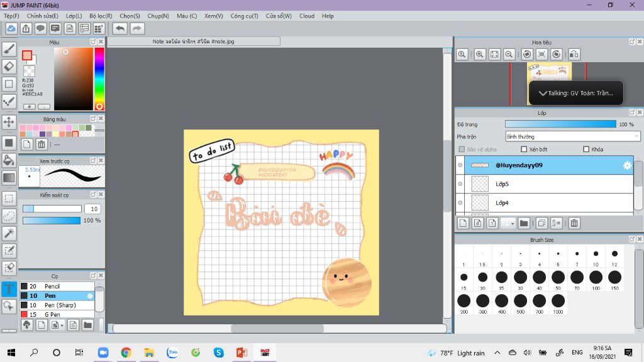644x362 pixels.
Task: Zoom out using the navigator magnifier minus
Action: (x=509, y=54)
